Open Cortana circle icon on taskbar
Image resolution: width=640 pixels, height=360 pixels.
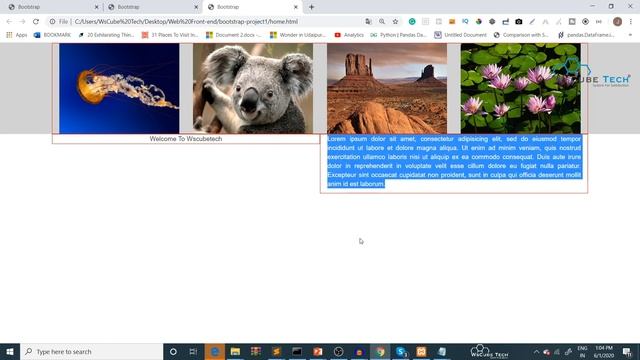[173, 351]
